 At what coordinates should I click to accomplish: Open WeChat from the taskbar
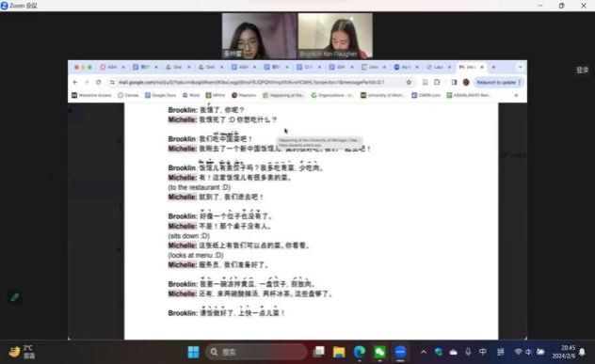tap(379, 353)
